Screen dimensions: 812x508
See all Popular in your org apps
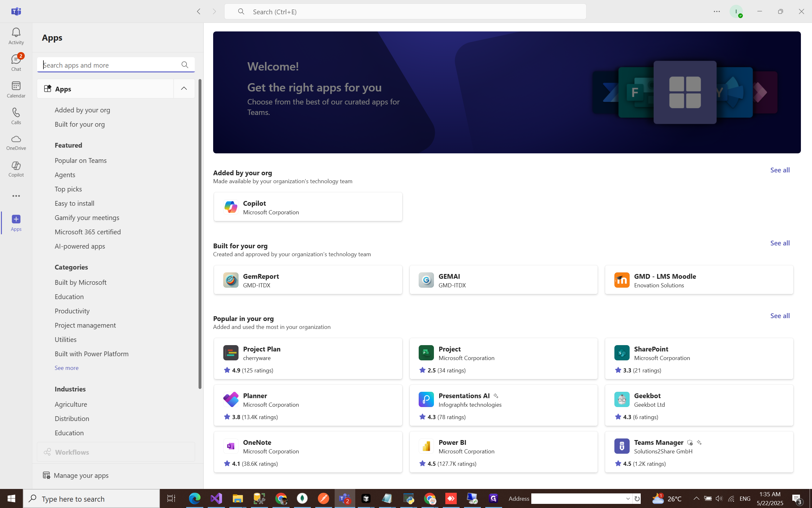[x=780, y=316]
